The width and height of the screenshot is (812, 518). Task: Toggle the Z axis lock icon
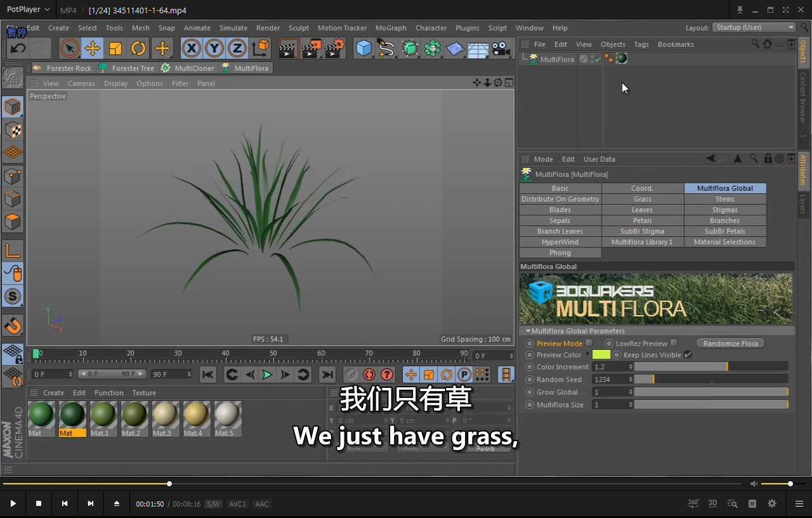pos(237,48)
